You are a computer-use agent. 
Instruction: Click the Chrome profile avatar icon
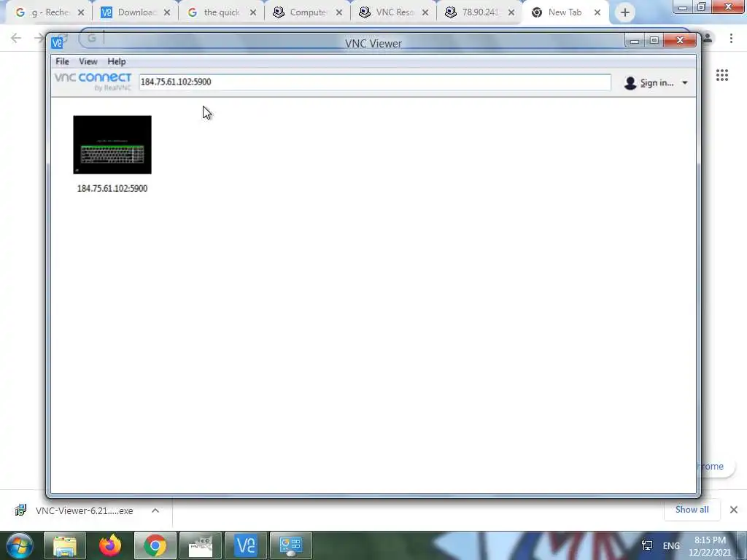708,38
